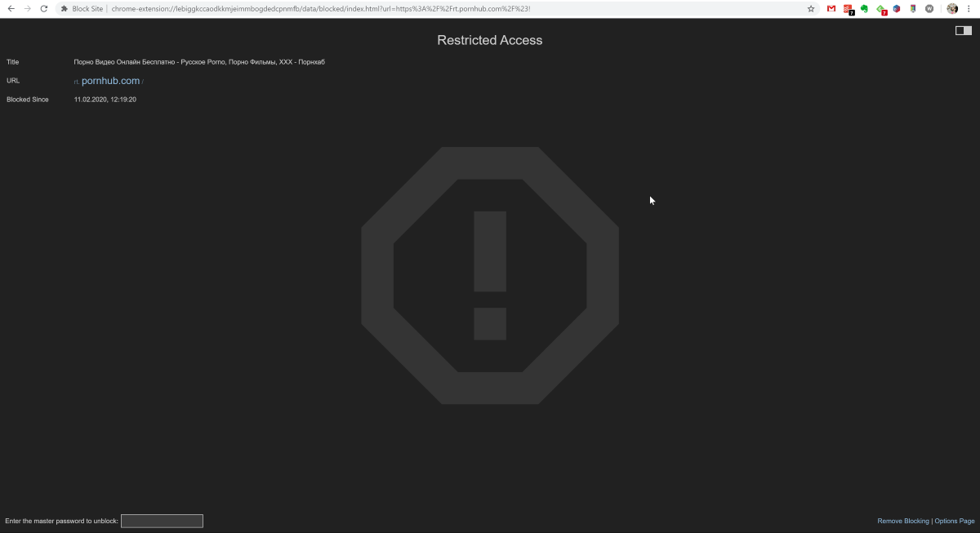Image resolution: width=980 pixels, height=533 pixels.
Task: Click the blue-red cube extension icon
Action: tap(897, 9)
